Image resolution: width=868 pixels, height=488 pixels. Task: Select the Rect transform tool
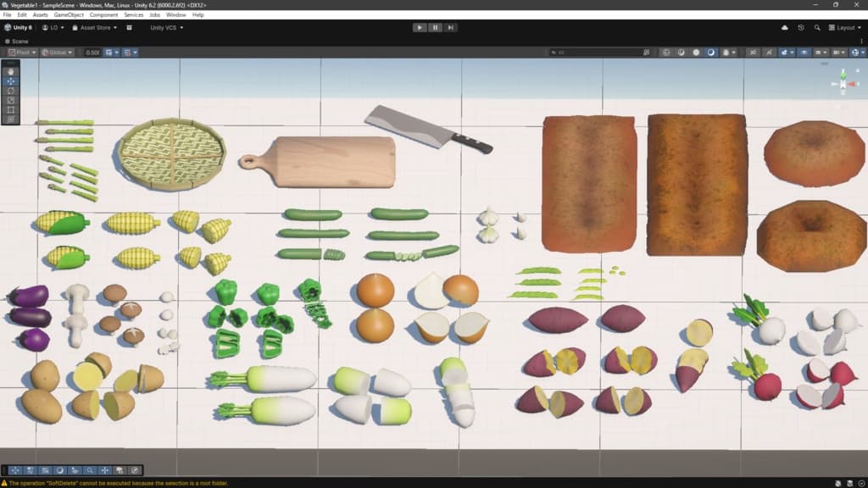[x=10, y=109]
